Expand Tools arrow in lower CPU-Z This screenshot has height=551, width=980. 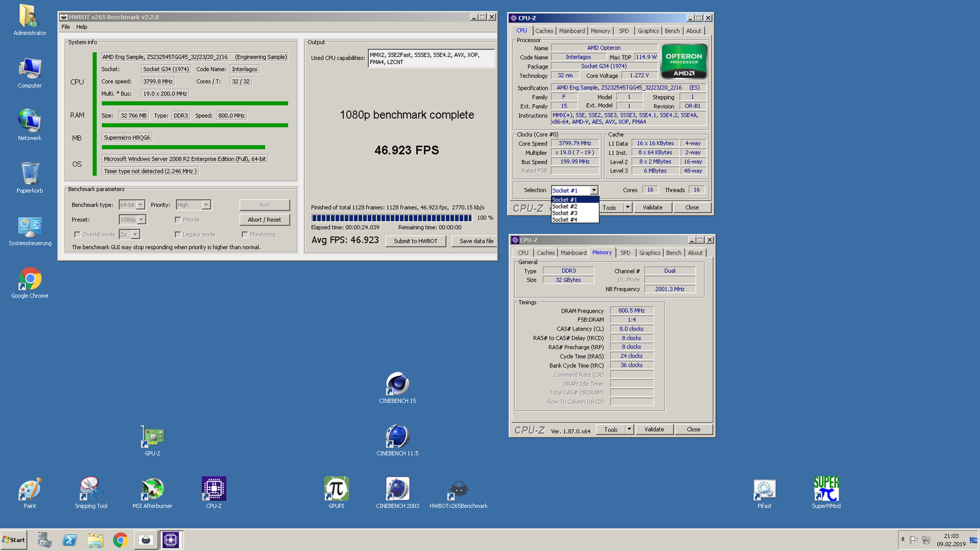coord(629,430)
